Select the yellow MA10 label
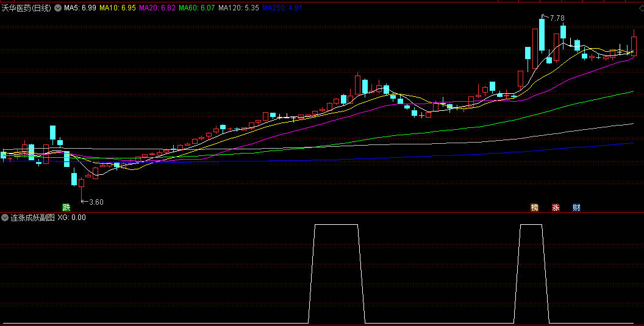The image size is (644, 326). [x=118, y=8]
